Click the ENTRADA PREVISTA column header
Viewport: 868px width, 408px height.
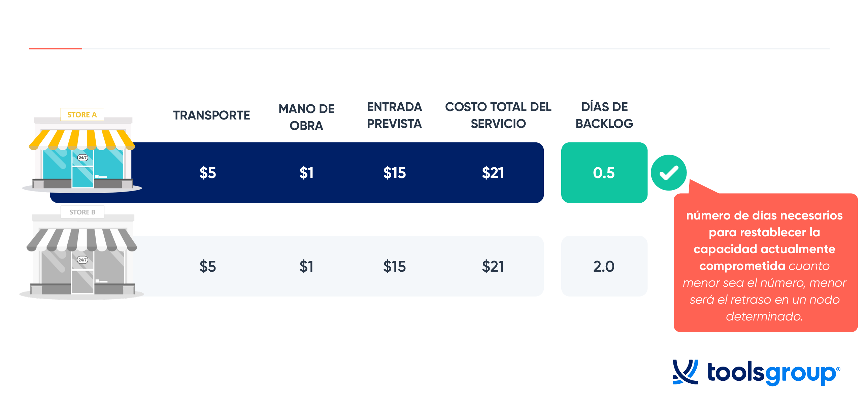tap(394, 115)
